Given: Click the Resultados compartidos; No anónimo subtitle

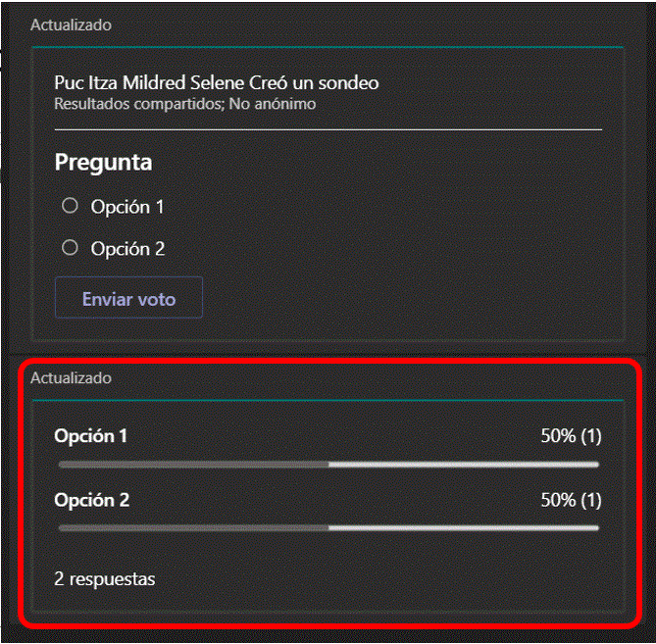Looking at the screenshot, I should pyautogui.click(x=184, y=103).
